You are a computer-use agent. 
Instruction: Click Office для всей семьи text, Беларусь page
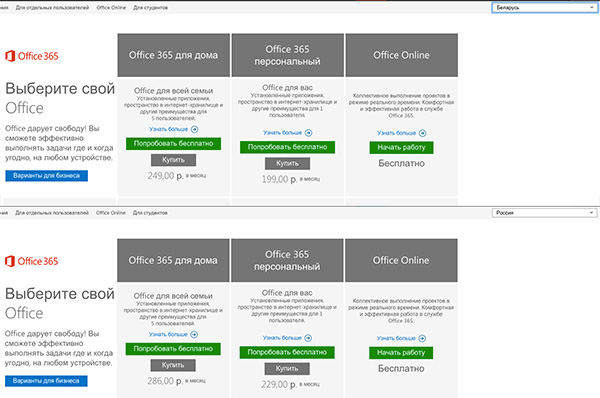173,91
